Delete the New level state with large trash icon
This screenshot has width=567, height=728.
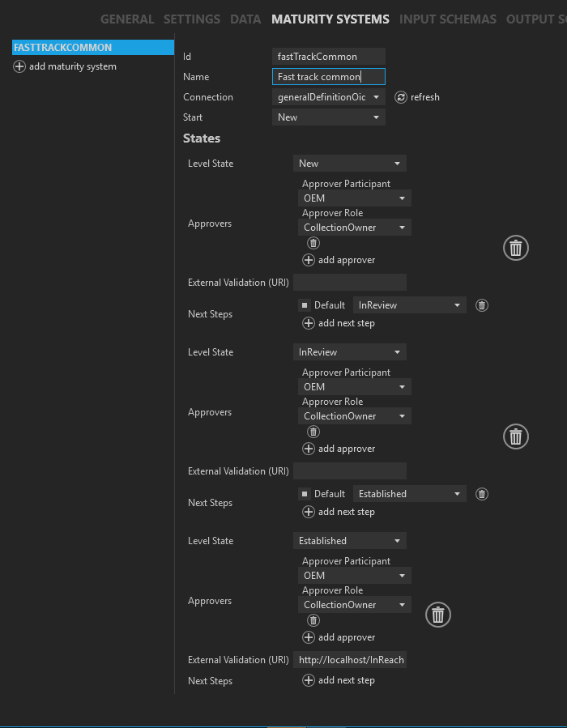[516, 248]
